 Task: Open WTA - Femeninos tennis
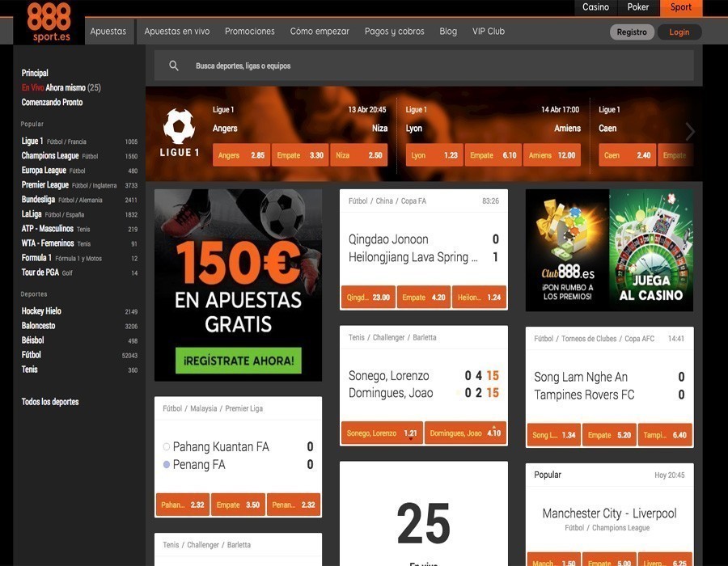(79, 243)
